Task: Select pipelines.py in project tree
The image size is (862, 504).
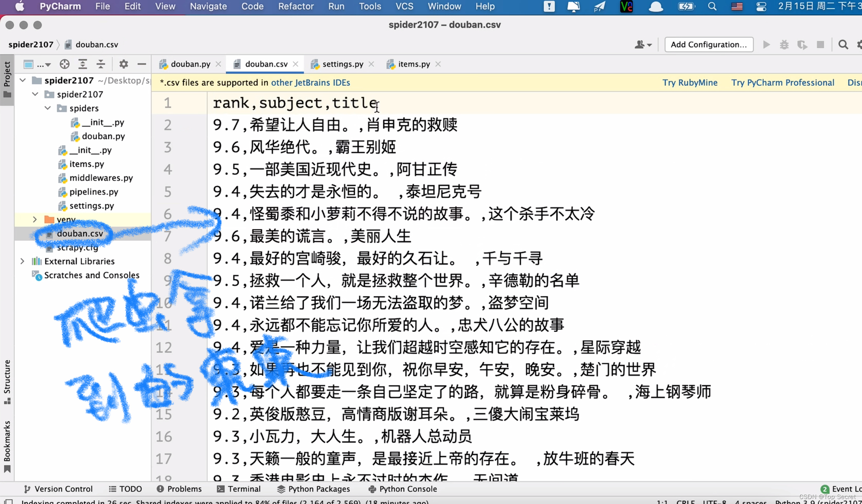Action: coord(94,192)
